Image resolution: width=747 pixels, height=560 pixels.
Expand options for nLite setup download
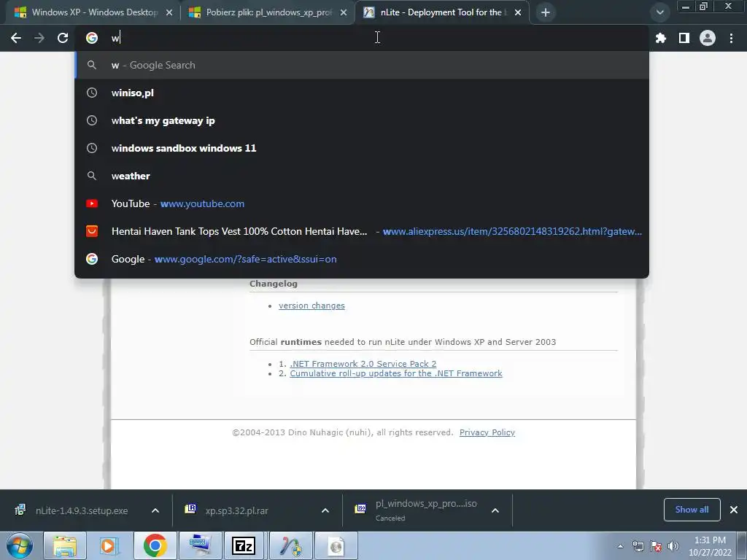pos(155,510)
